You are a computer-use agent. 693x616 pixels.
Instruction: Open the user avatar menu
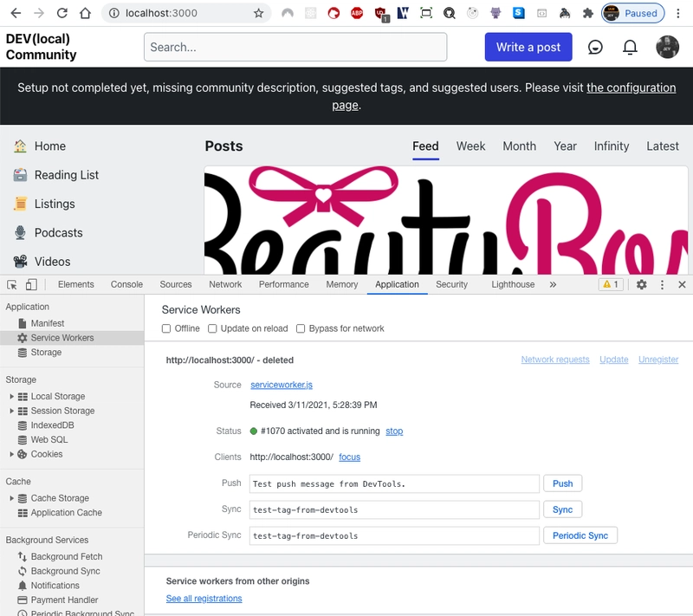pos(667,47)
